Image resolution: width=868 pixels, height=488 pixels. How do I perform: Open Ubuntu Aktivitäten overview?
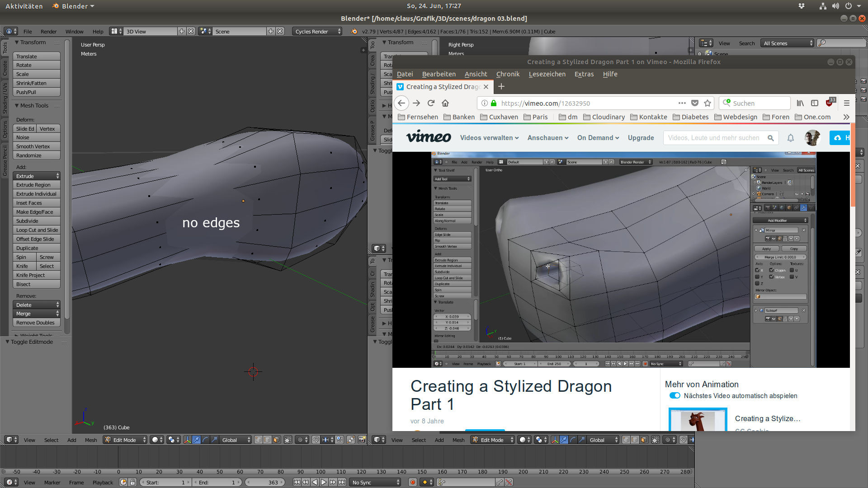click(24, 6)
